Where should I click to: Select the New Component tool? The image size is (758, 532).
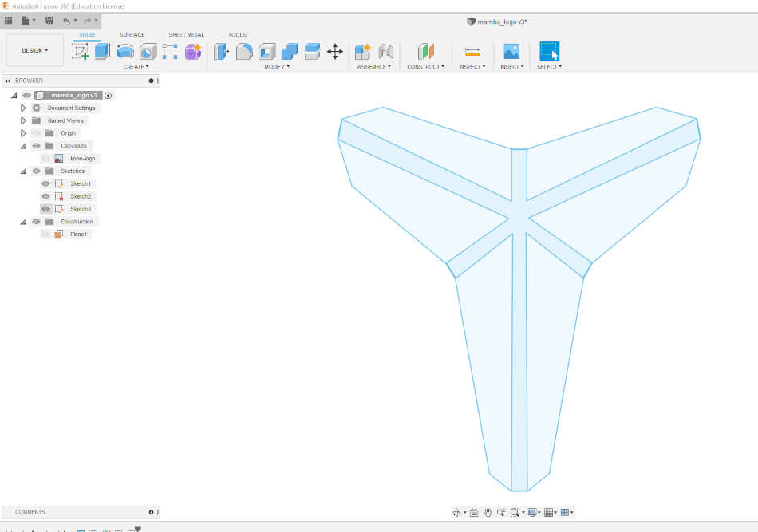362,51
